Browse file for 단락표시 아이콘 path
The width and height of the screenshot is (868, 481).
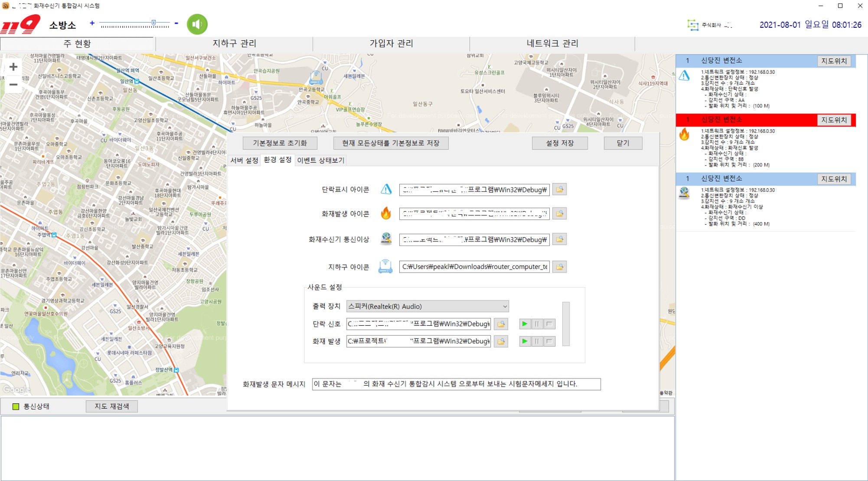click(x=559, y=190)
